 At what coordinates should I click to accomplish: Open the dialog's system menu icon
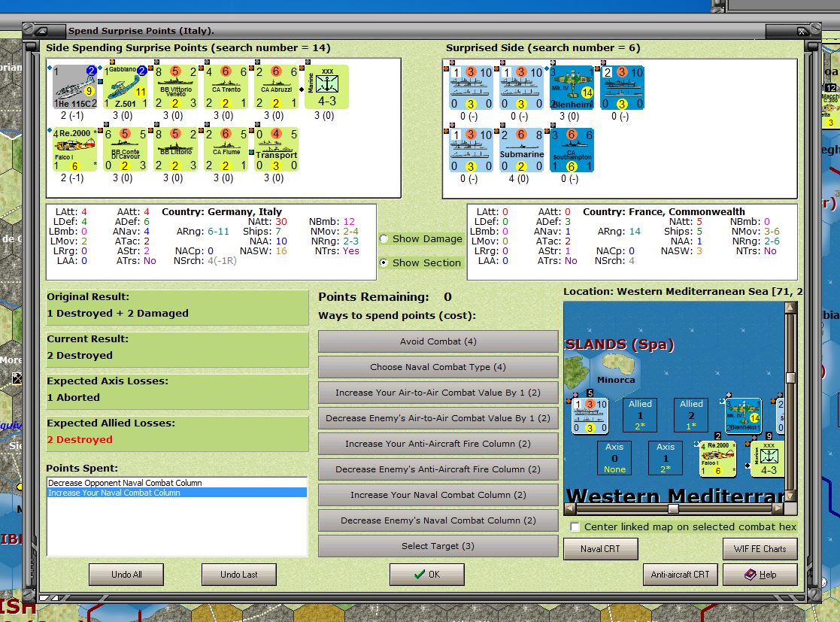[42, 31]
